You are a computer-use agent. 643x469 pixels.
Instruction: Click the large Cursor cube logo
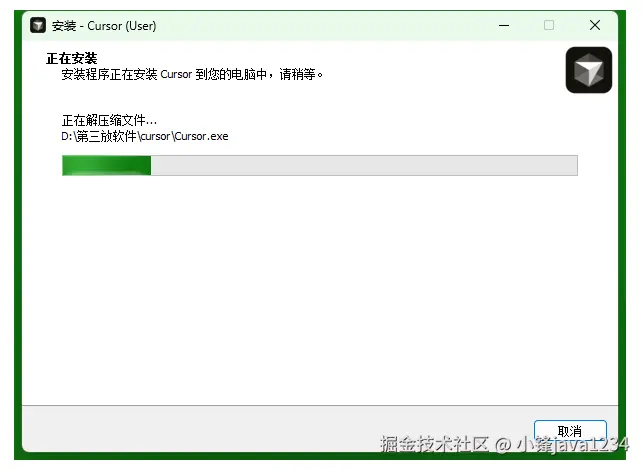[x=588, y=70]
